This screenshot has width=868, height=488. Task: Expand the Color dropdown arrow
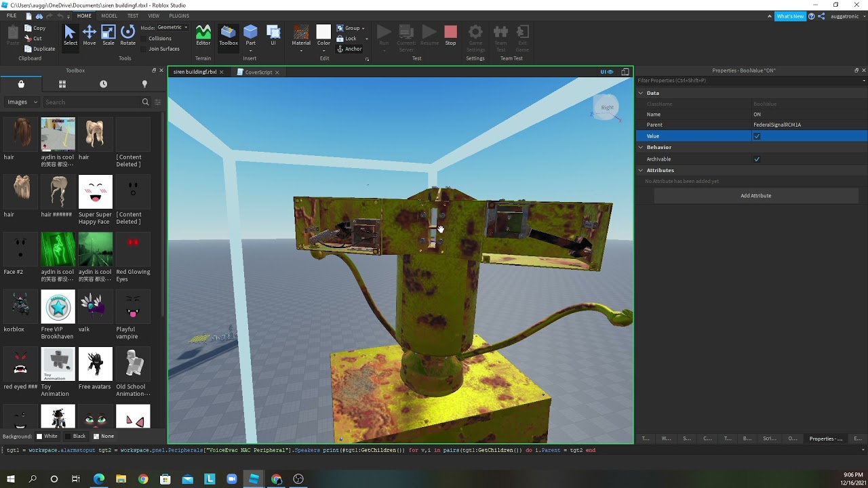(x=323, y=51)
